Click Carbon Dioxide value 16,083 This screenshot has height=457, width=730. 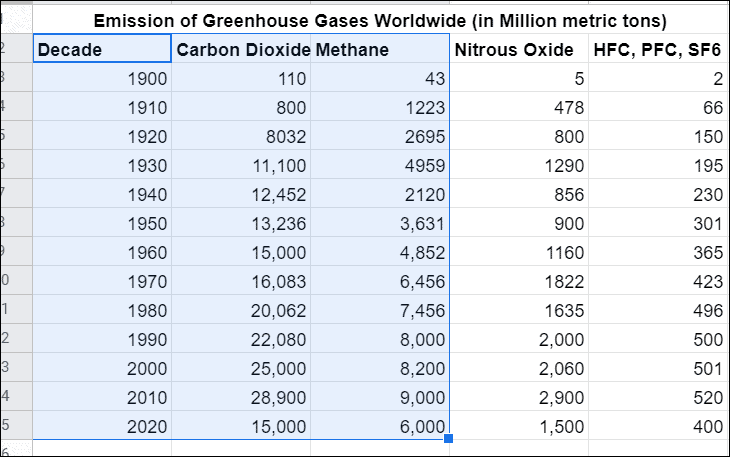(x=241, y=281)
